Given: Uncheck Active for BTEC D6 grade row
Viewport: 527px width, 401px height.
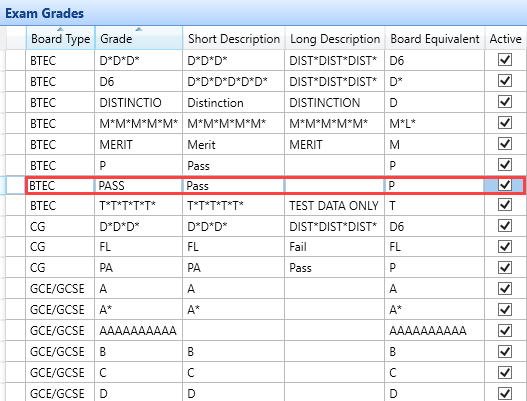Looking at the screenshot, I should pyautogui.click(x=505, y=81).
